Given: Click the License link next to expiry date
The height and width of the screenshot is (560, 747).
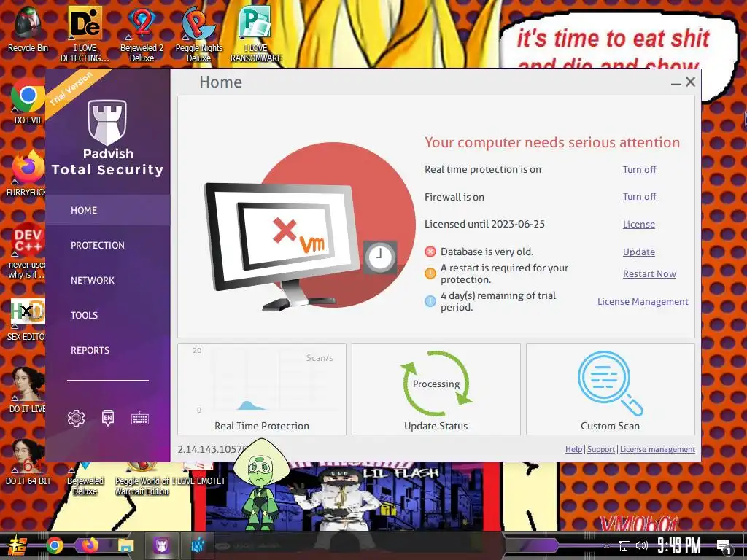Looking at the screenshot, I should (639, 225).
